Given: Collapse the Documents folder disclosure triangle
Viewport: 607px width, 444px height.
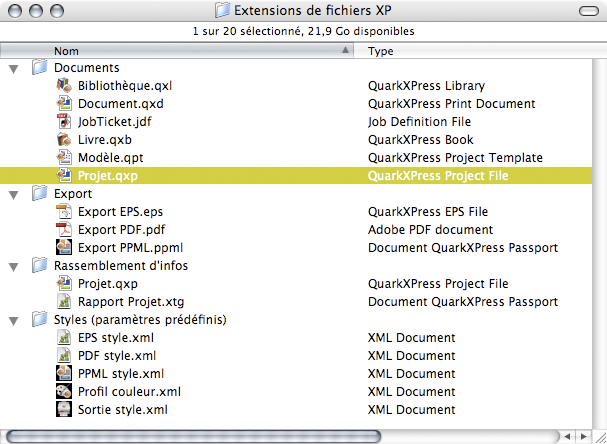Looking at the screenshot, I should tap(14, 69).
